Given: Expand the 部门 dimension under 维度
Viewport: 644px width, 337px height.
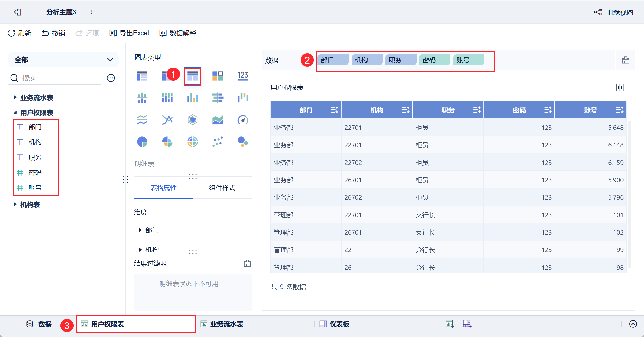Looking at the screenshot, I should tap(140, 230).
